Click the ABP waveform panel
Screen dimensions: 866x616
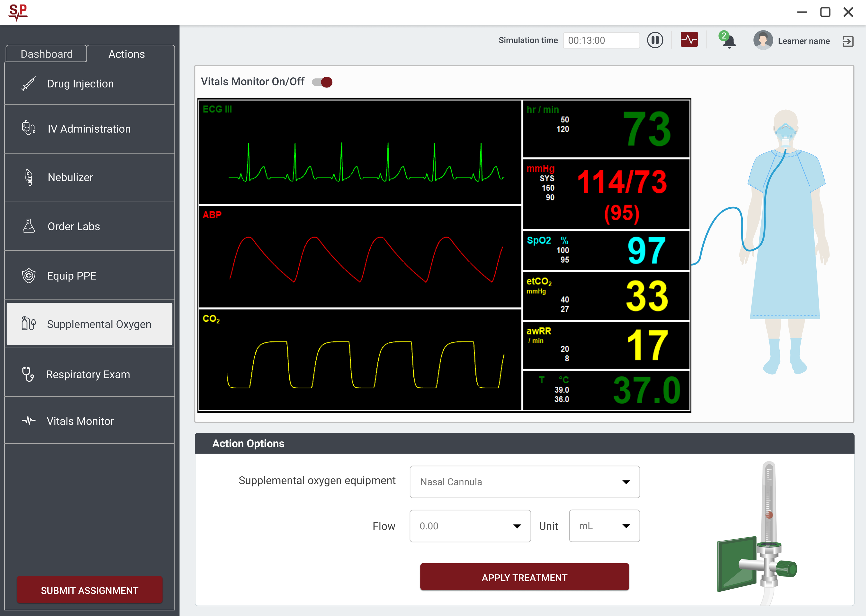click(360, 257)
